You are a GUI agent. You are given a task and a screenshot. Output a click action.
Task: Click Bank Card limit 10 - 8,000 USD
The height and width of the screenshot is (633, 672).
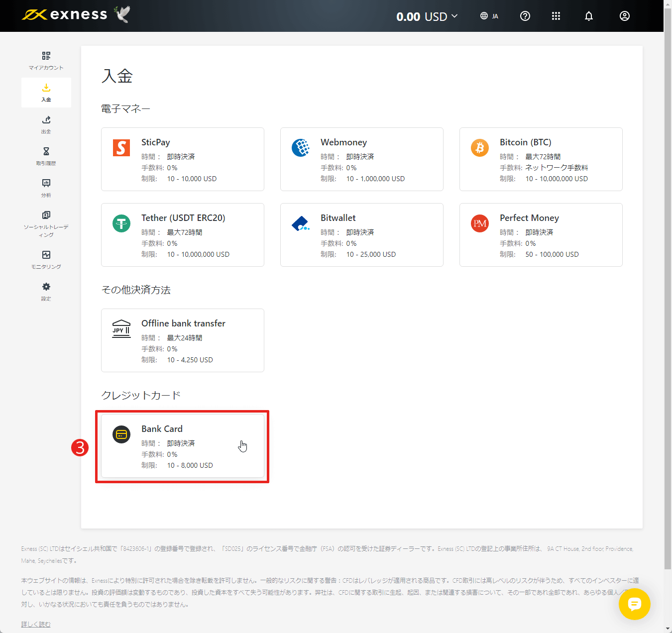click(190, 465)
